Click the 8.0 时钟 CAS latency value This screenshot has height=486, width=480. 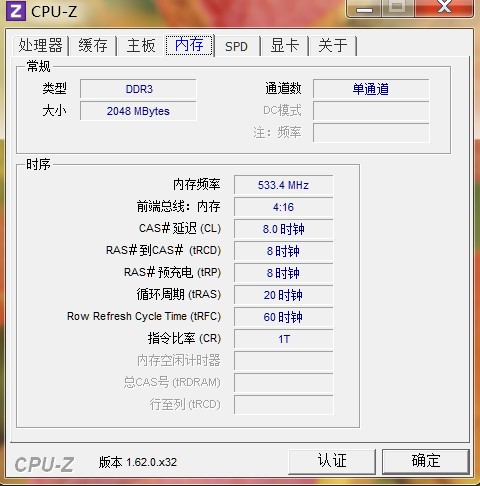point(283,229)
